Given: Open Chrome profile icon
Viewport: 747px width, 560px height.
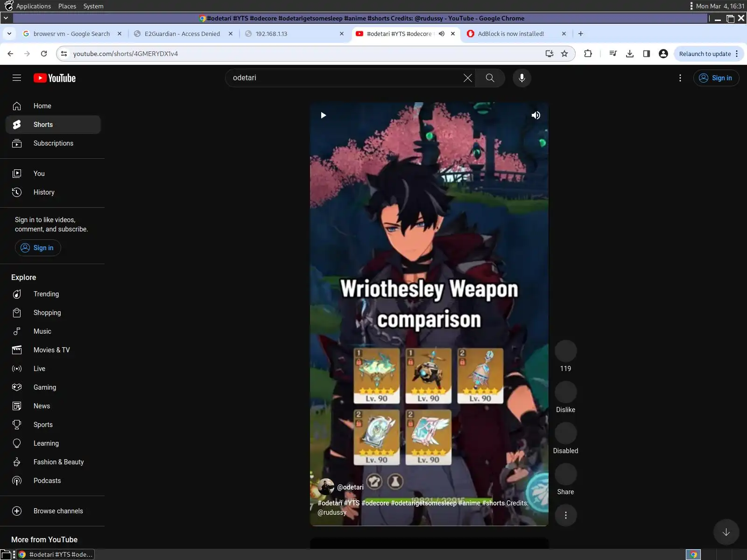Looking at the screenshot, I should tap(663, 54).
